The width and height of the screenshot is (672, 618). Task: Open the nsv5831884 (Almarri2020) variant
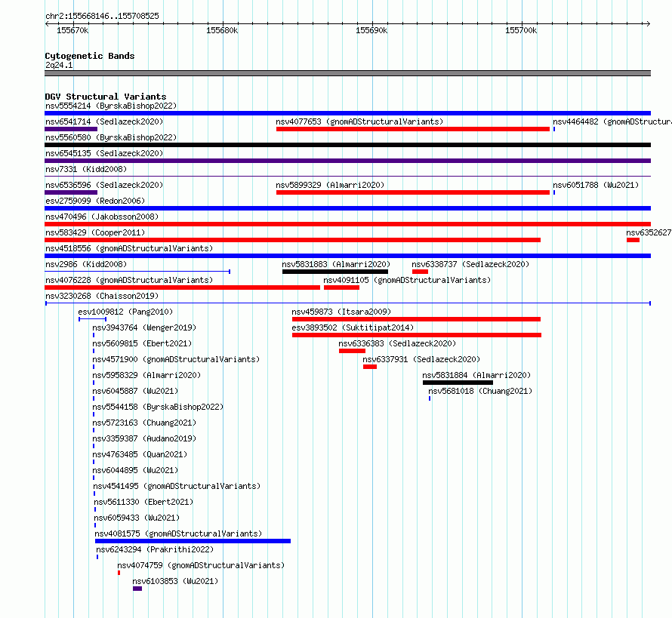click(458, 383)
